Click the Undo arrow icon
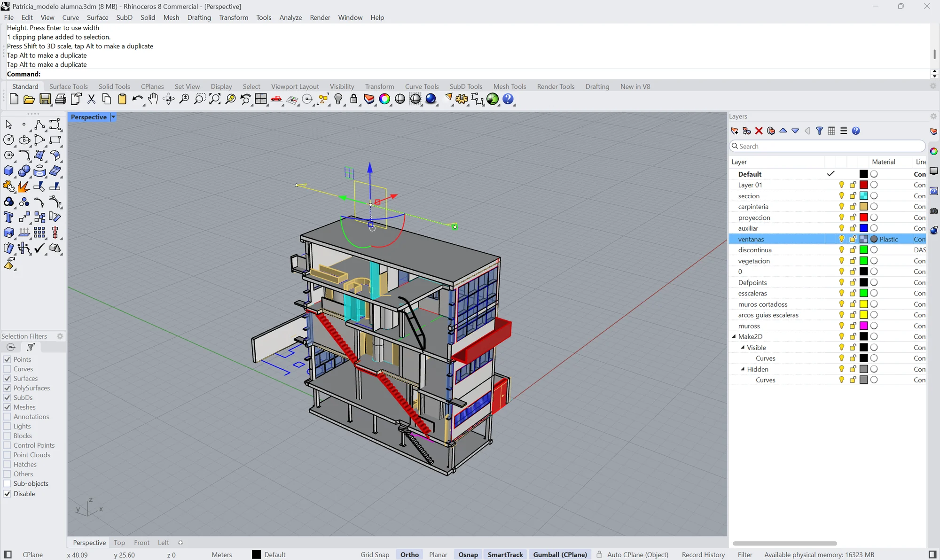This screenshot has height=560, width=940. pos(137,99)
